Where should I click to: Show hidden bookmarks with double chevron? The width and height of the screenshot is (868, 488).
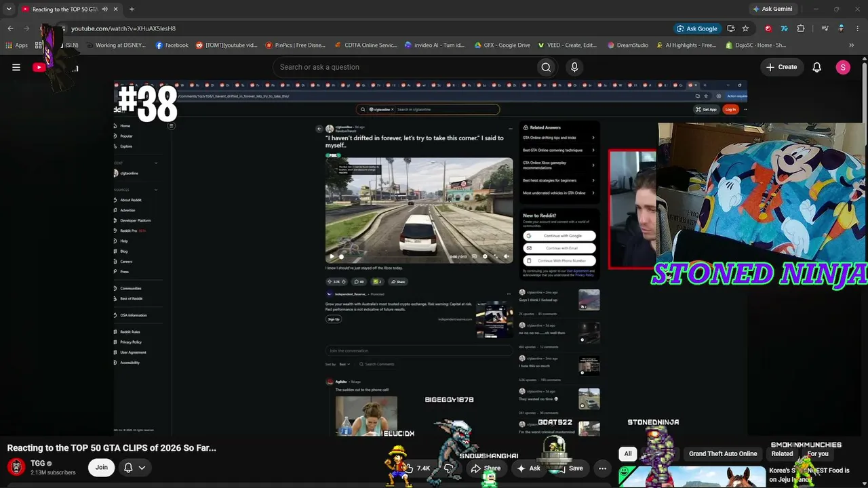(851, 45)
